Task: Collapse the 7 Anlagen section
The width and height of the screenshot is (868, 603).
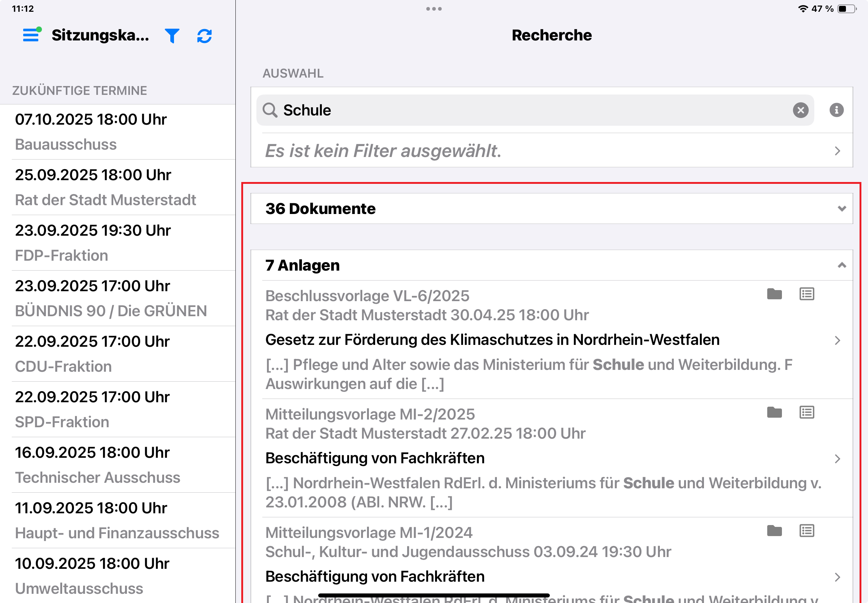Action: tap(842, 265)
